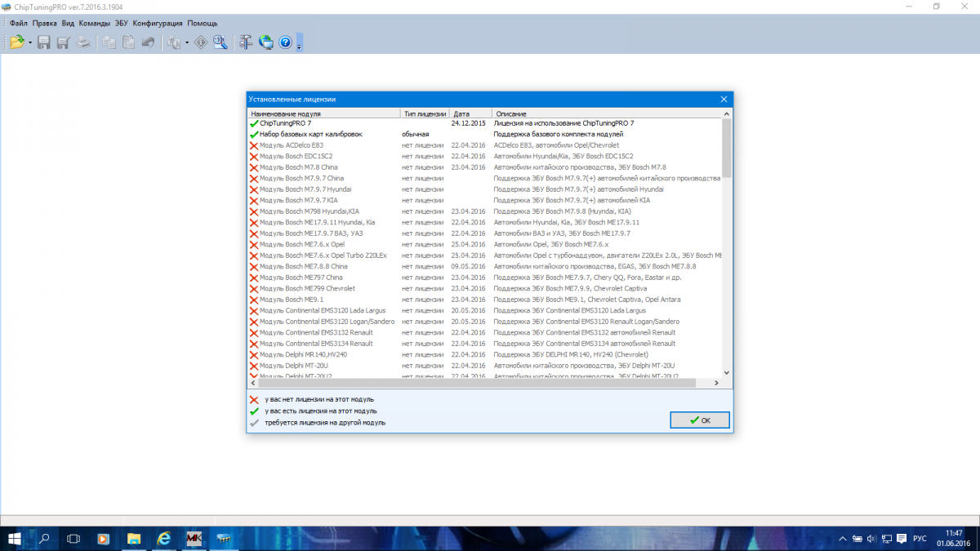The height and width of the screenshot is (551, 980).
Task: Open the Конфигурация menu
Action: click(x=158, y=23)
